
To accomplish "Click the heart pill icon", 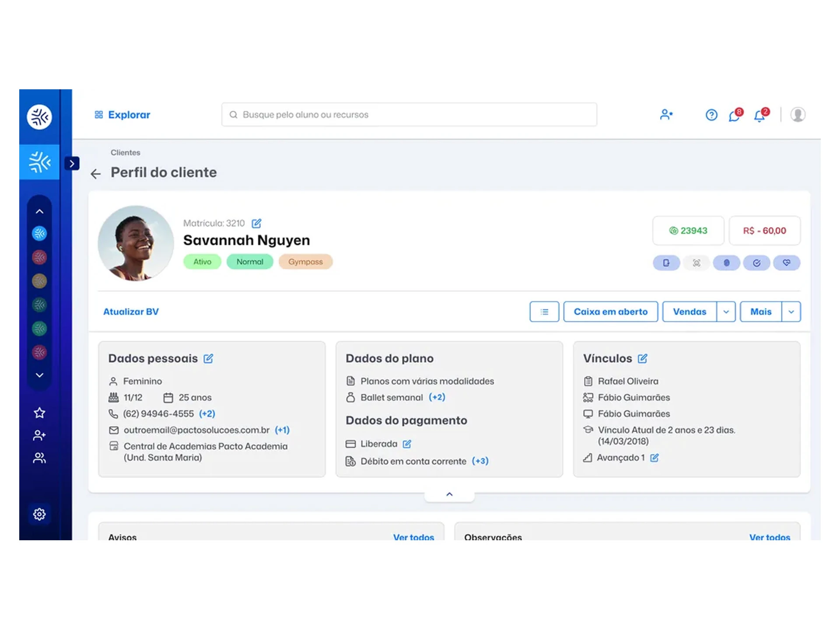I will click(787, 263).
